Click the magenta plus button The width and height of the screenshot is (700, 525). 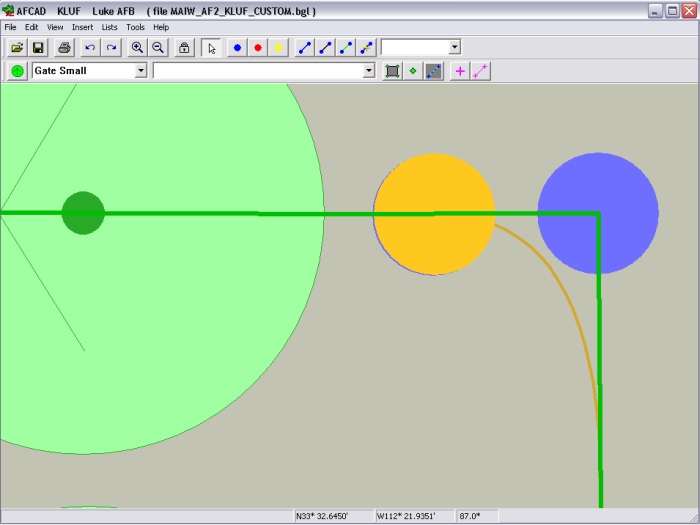460,71
